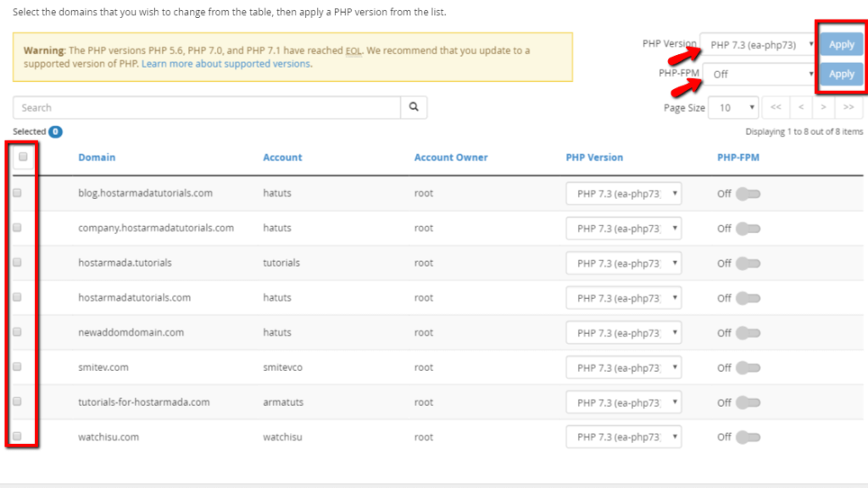Switch on PHP-FPM for smitev.com
The height and width of the screenshot is (488, 868).
pos(748,368)
